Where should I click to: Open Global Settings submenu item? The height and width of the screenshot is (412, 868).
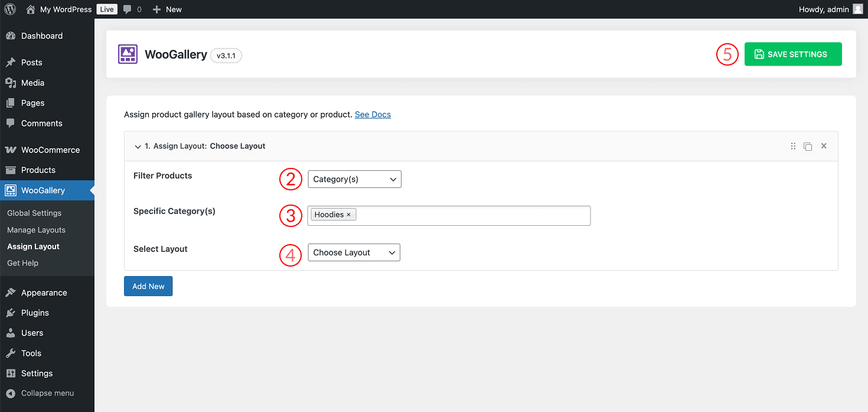coord(34,213)
